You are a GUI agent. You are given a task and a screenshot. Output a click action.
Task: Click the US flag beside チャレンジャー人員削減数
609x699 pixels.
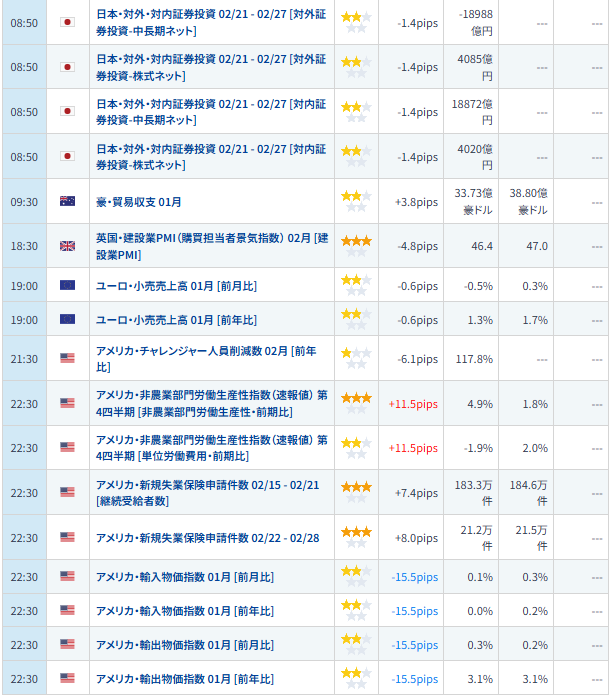pyautogui.click(x=67, y=358)
